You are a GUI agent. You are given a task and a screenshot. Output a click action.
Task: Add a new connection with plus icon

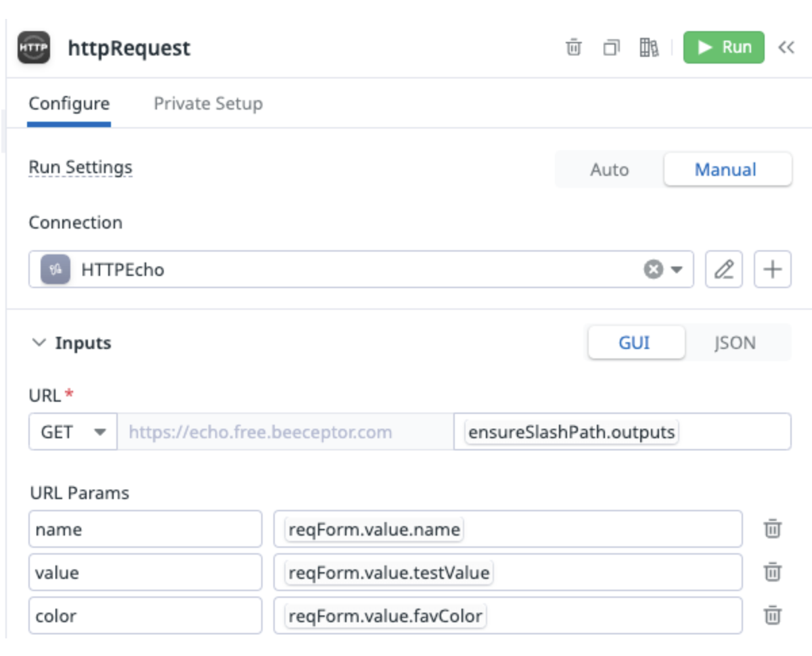pos(772,268)
